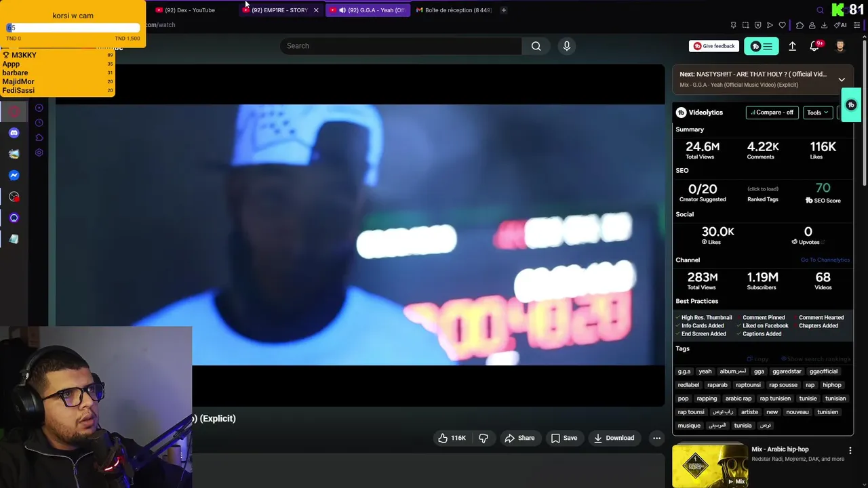Click the 'rap sousse' tag
Image resolution: width=868 pixels, height=488 pixels.
click(x=783, y=385)
